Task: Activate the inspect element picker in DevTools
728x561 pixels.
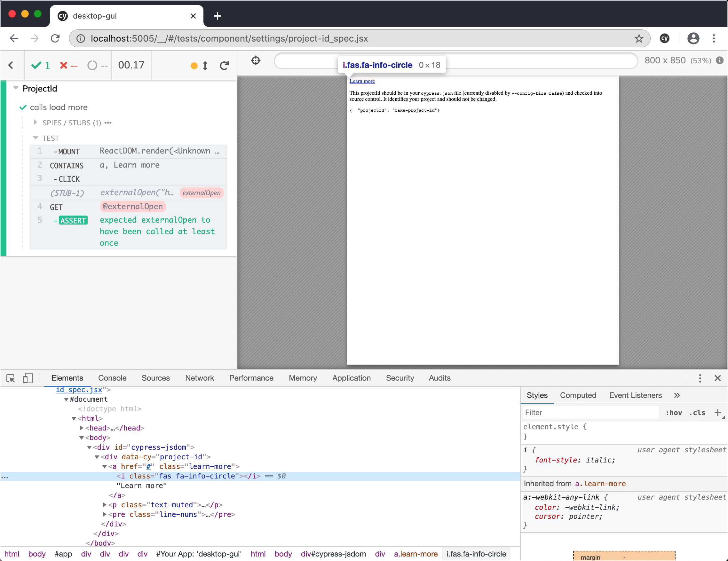Action: (11, 378)
